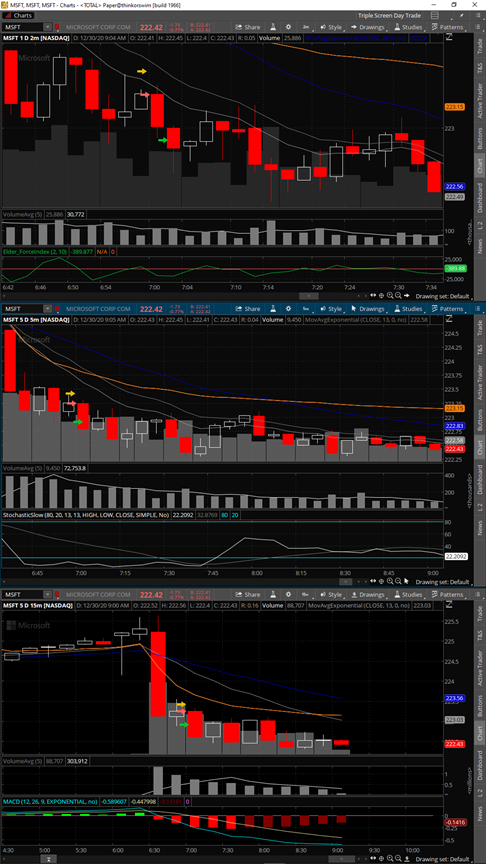Zoom out on the 15m chart time axis
This screenshot has width=486, height=864.
(x=398, y=858)
